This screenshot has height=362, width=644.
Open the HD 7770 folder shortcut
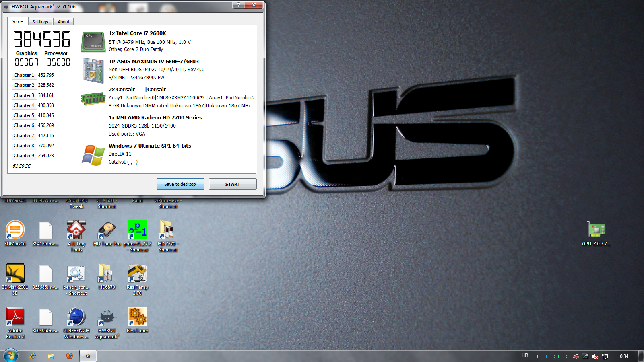(x=168, y=236)
